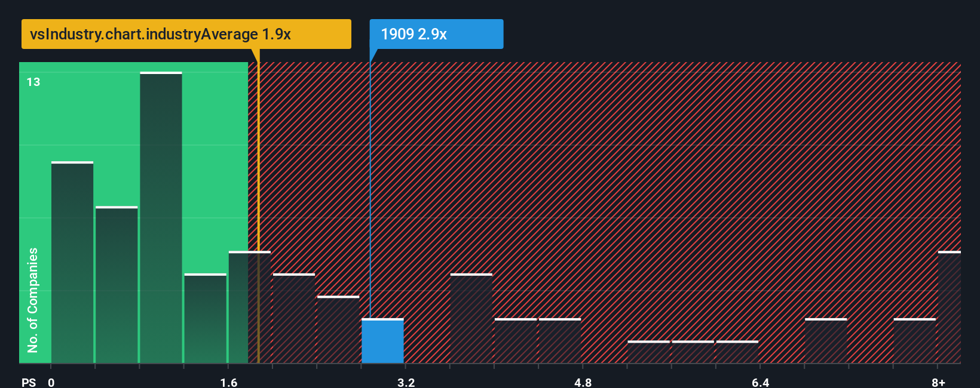Click the 3.2 x-axis tick label

pos(406,382)
